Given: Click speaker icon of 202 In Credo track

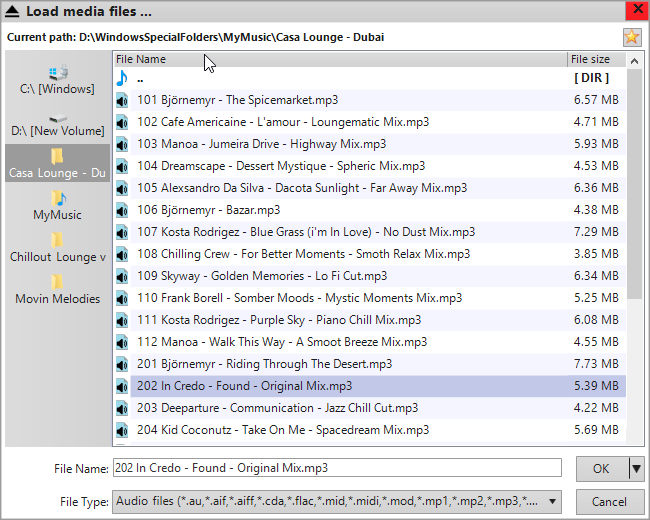Looking at the screenshot, I should click(122, 386).
